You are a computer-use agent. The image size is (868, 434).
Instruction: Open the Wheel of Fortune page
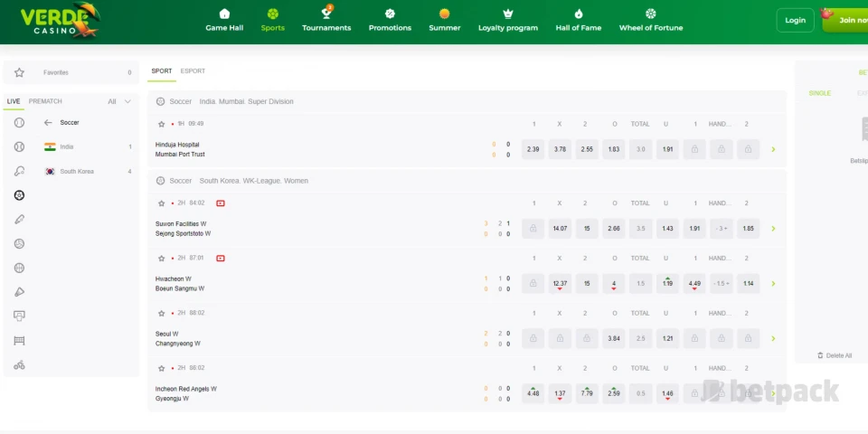(x=650, y=20)
